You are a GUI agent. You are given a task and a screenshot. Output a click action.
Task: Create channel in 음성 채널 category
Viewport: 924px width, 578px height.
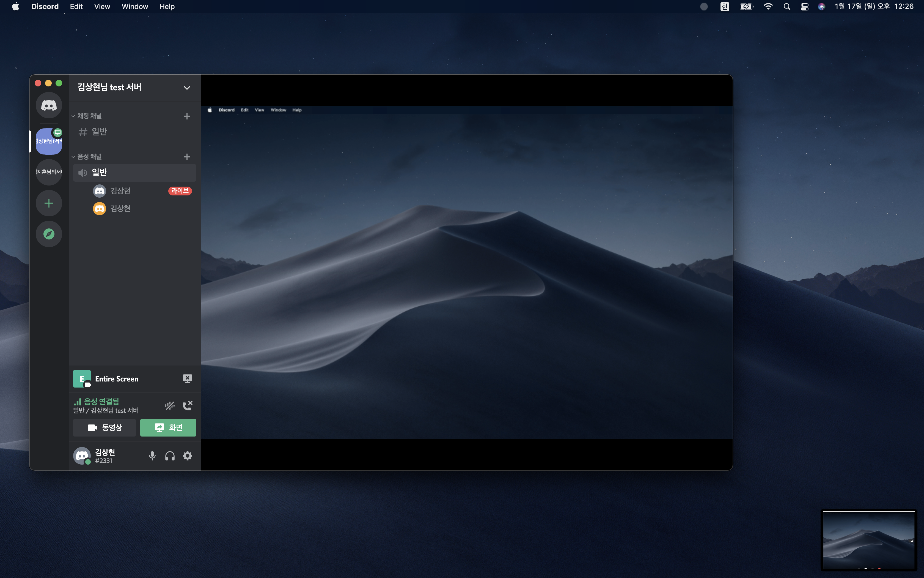pyautogui.click(x=187, y=157)
